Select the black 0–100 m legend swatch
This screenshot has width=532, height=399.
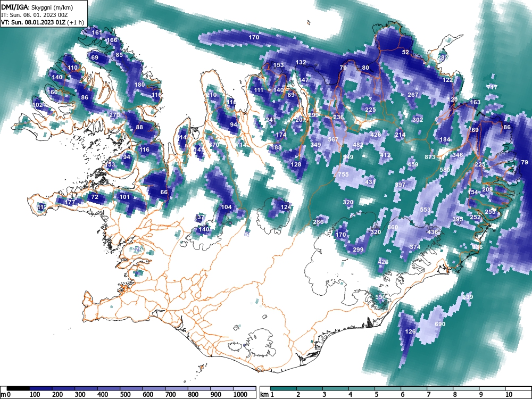(x=18, y=388)
